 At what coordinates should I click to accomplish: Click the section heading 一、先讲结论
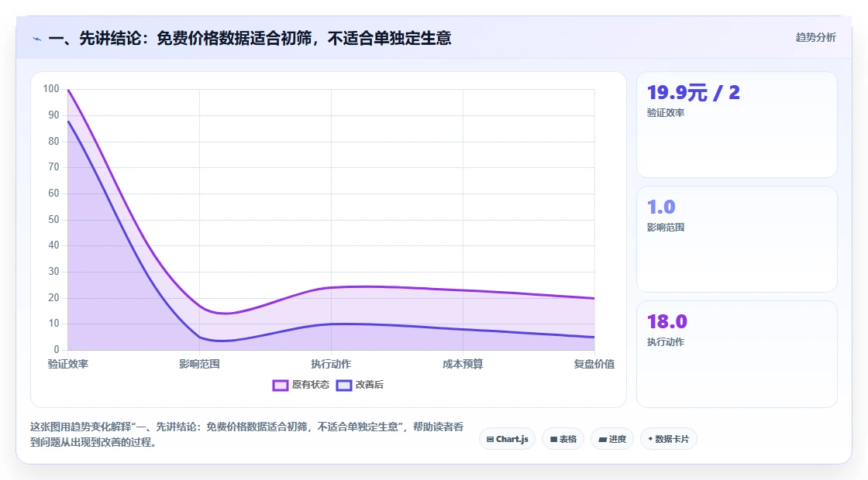pyautogui.click(x=250, y=38)
